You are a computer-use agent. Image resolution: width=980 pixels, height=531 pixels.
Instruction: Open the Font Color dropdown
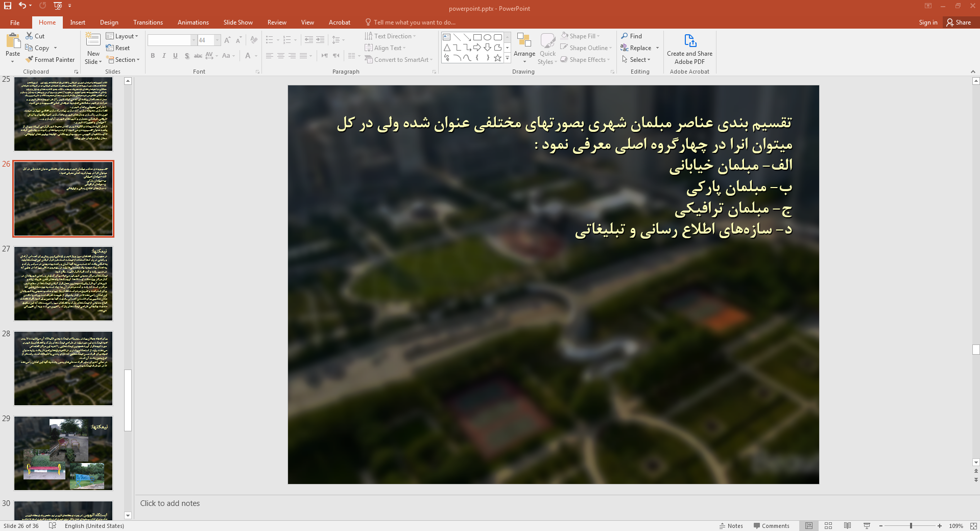coord(256,56)
